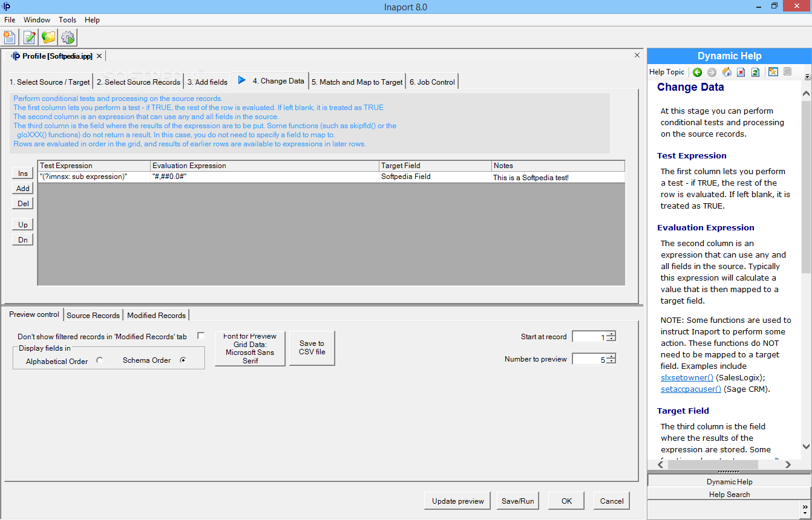Click the Test Expression cell '(?imnsx: sub expression)'
Screen dimensions: 812x520
[94, 177]
